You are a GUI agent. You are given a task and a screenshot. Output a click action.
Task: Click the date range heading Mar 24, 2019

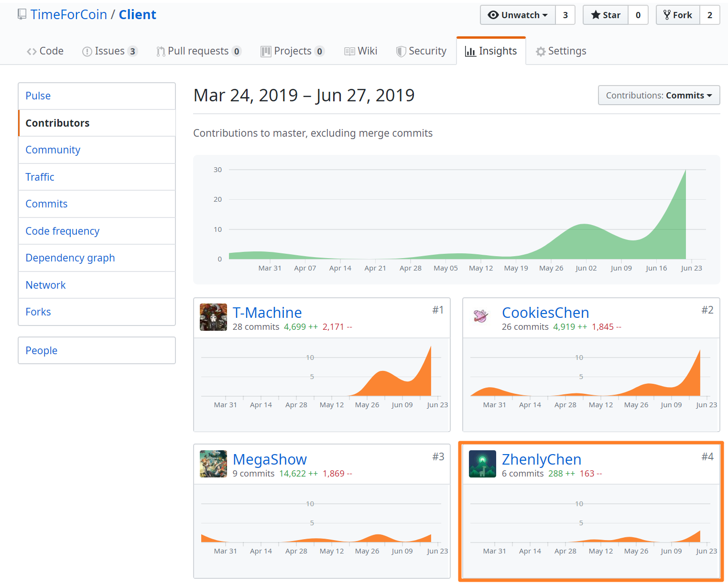pos(246,96)
